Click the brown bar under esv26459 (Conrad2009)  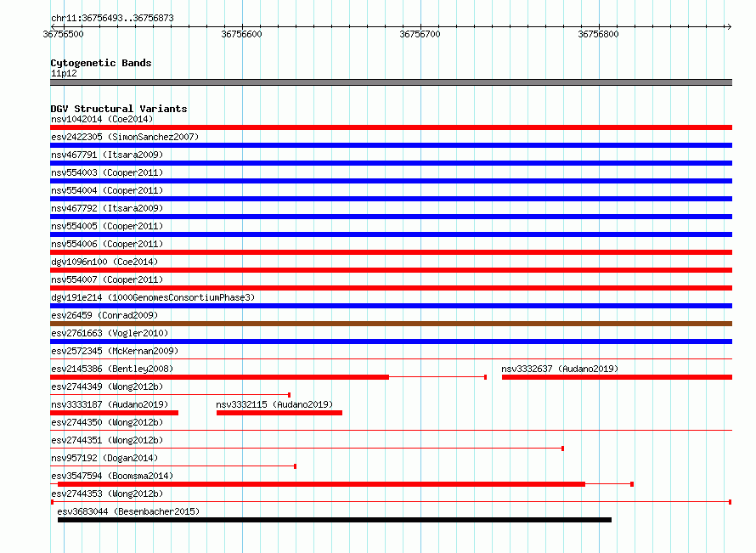click(x=391, y=324)
